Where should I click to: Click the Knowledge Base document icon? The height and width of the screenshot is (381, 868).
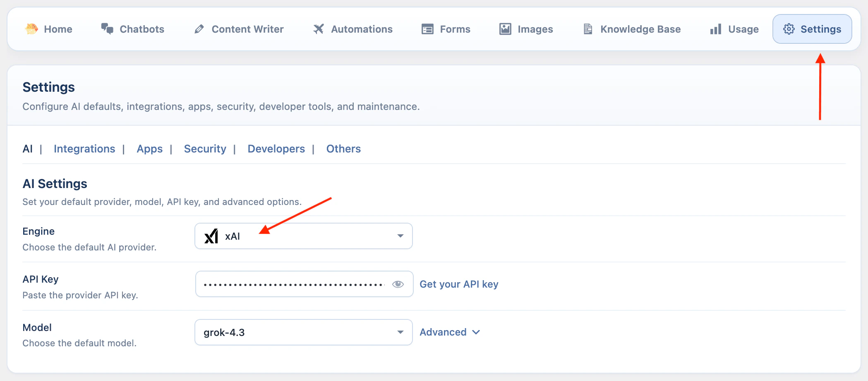pyautogui.click(x=588, y=29)
